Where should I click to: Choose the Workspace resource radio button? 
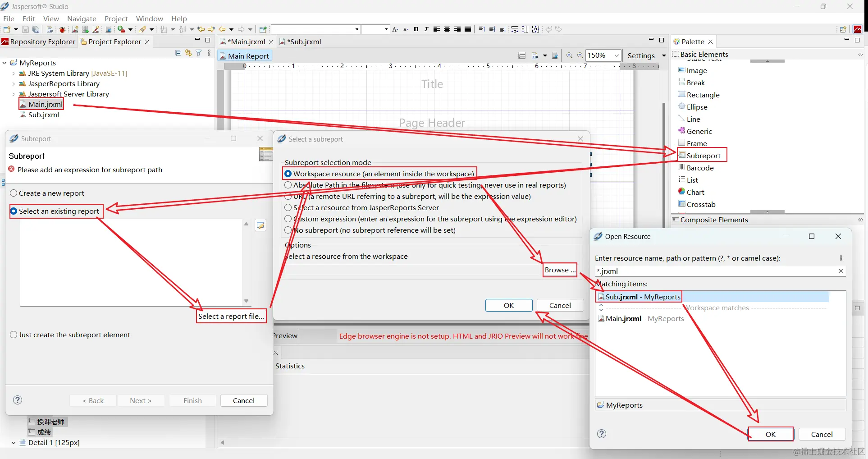pos(288,174)
